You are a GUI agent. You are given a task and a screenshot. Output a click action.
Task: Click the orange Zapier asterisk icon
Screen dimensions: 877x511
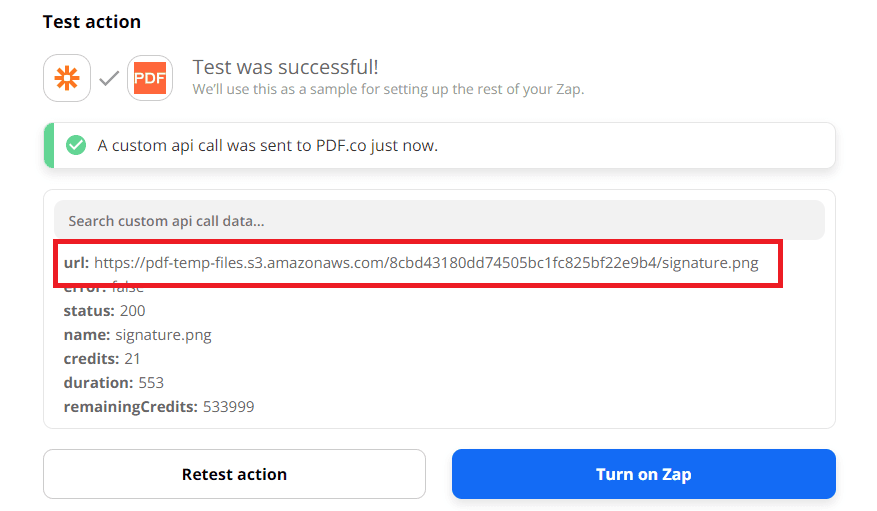(68, 78)
